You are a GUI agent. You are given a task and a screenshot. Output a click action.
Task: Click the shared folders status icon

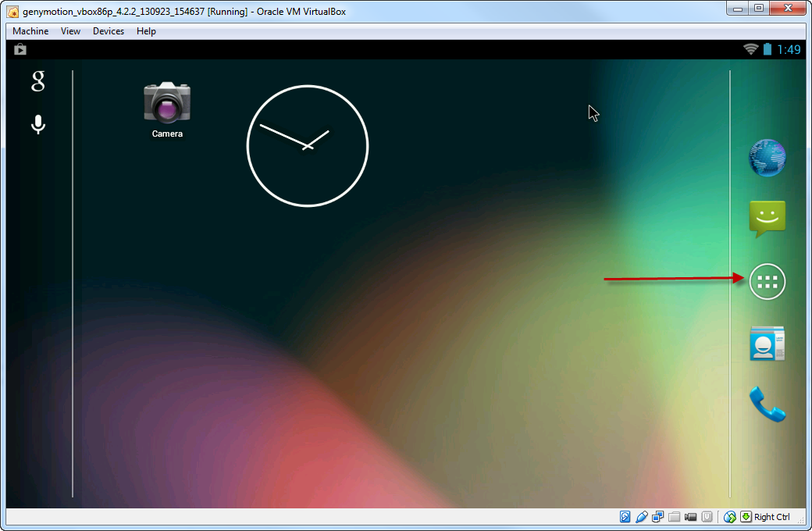(x=674, y=516)
